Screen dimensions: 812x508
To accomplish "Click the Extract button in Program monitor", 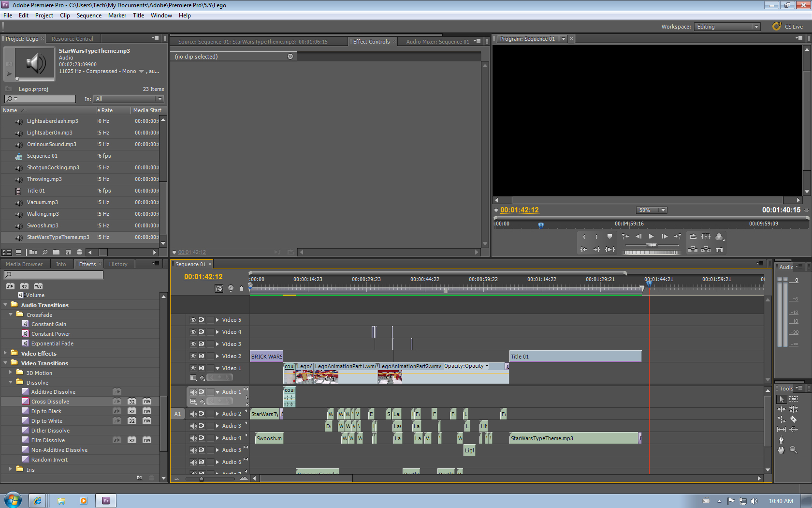I will pos(706,250).
